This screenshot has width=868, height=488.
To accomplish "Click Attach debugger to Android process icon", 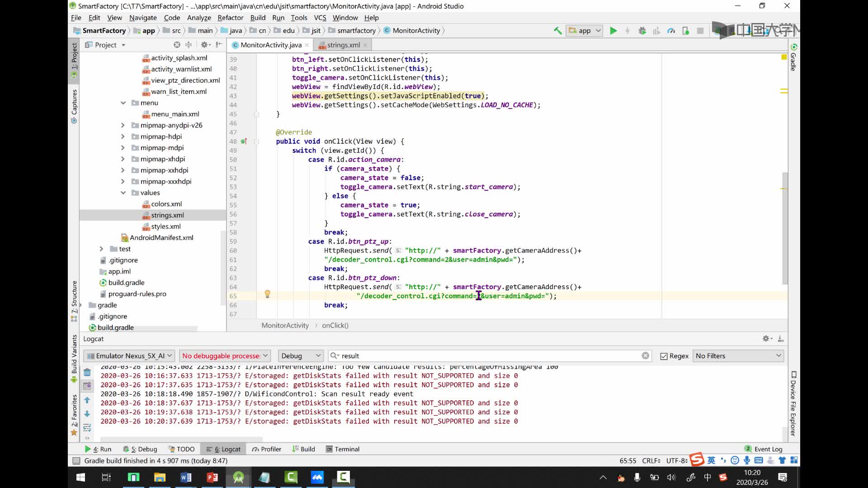I will pos(686,31).
